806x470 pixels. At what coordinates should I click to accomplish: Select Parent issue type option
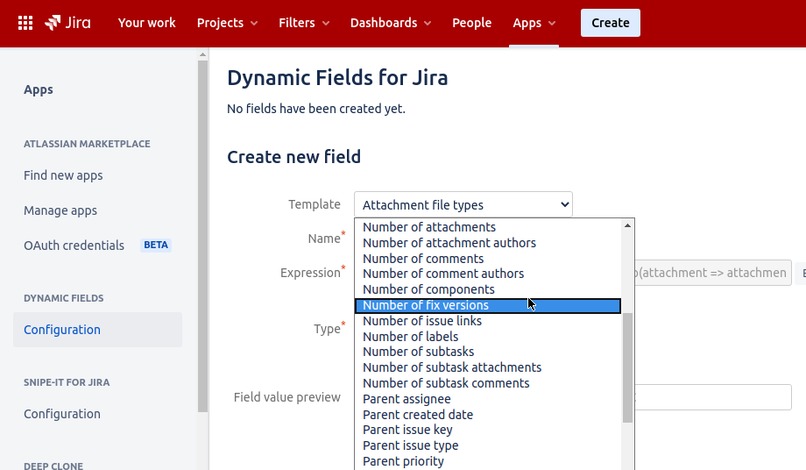[x=488, y=446]
